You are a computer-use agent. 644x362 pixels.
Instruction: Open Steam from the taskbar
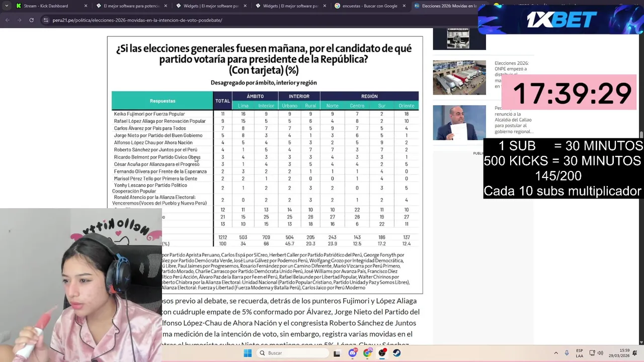point(396,353)
